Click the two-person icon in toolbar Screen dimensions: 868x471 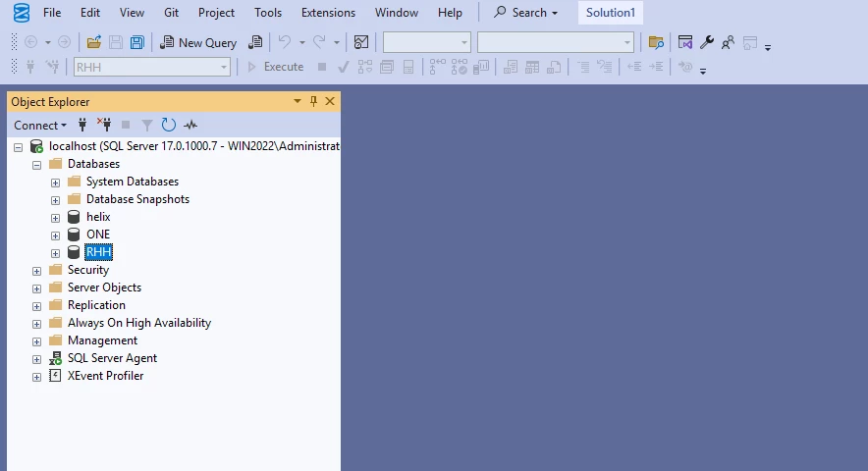coord(728,42)
